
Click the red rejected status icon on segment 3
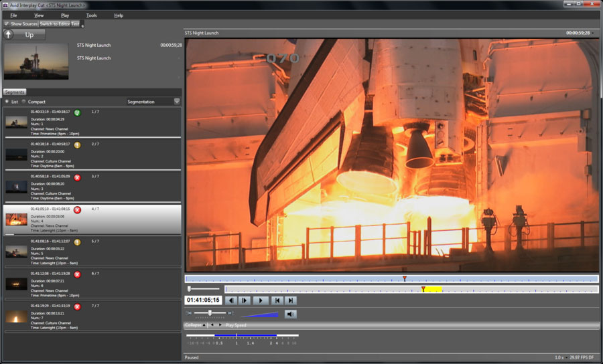coord(77,177)
